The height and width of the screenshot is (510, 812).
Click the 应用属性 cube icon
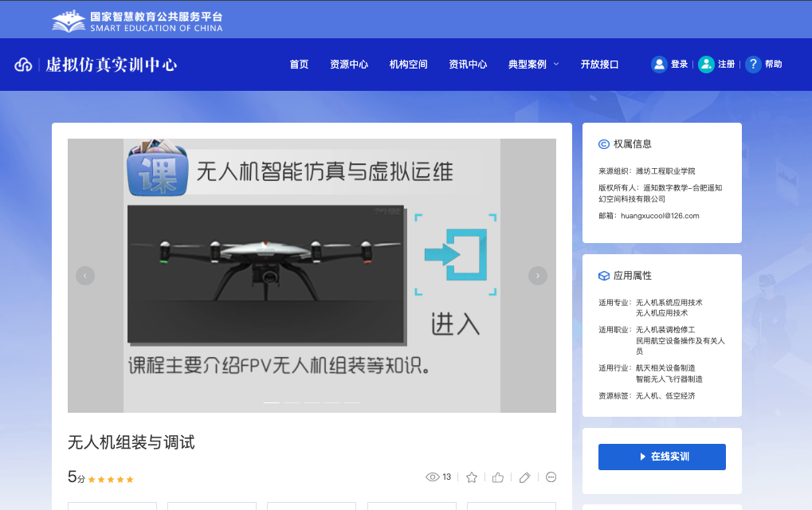(604, 276)
